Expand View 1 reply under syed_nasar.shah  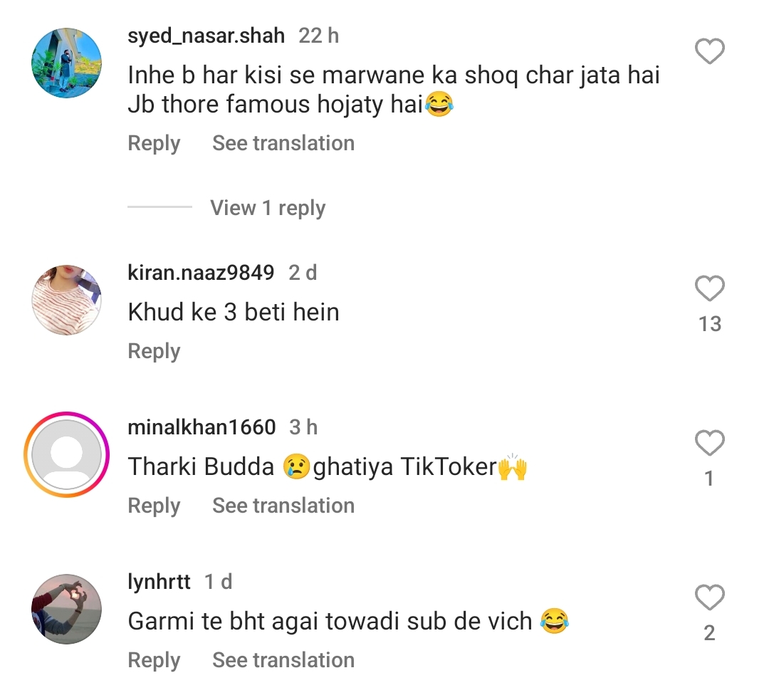tap(268, 208)
